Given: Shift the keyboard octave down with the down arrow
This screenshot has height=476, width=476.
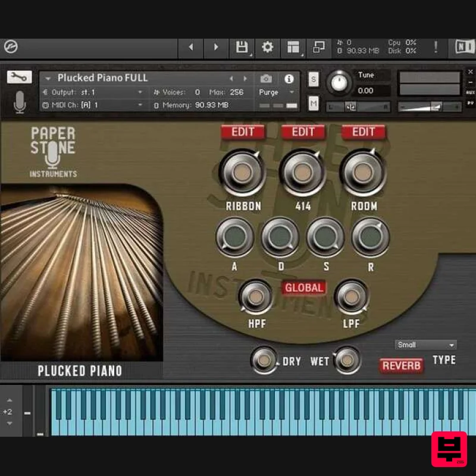Looking at the screenshot, I should tap(10, 423).
